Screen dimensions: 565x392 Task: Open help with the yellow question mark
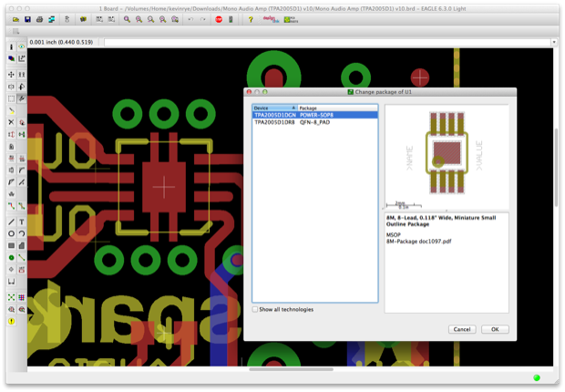pos(251,19)
